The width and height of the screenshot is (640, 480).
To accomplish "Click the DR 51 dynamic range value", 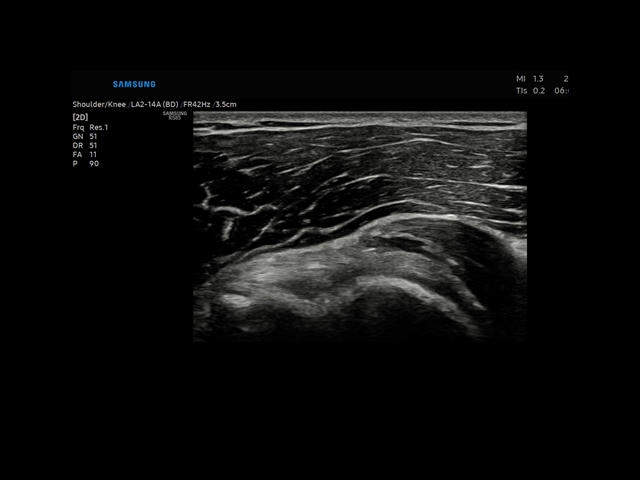I will (x=85, y=146).
